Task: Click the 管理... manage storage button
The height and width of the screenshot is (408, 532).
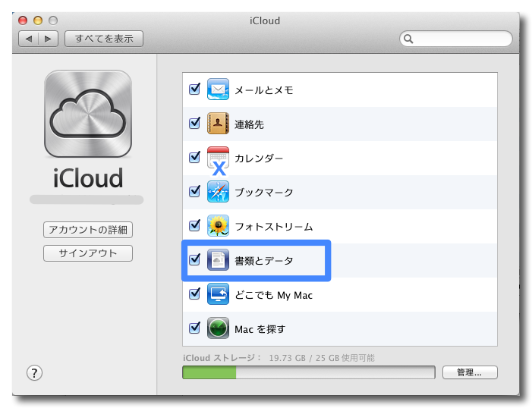Action: pyautogui.click(x=470, y=372)
